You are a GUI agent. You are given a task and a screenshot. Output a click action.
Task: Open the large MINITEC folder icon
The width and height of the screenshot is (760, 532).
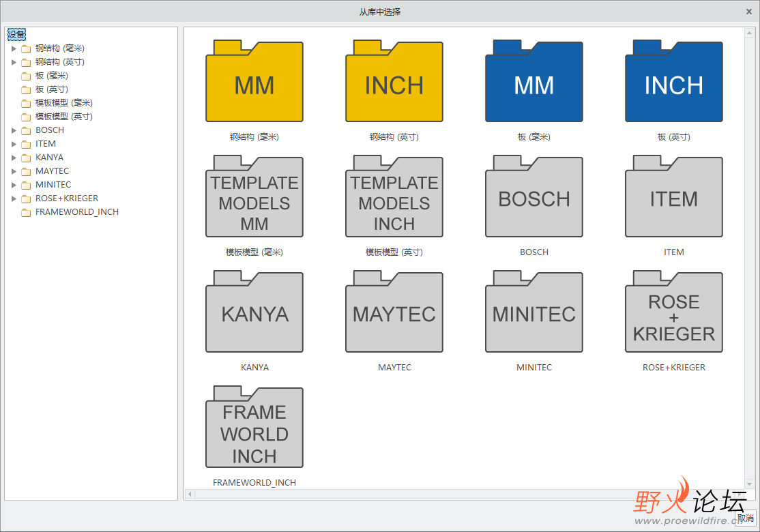(534, 312)
